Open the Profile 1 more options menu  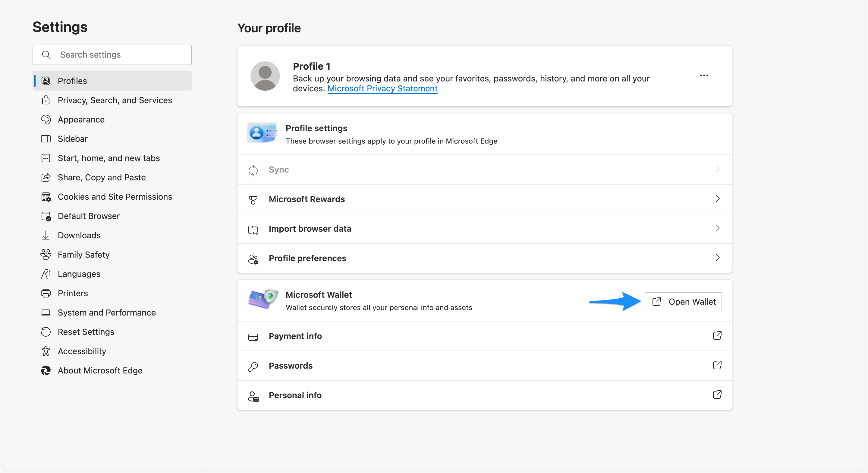(x=704, y=76)
